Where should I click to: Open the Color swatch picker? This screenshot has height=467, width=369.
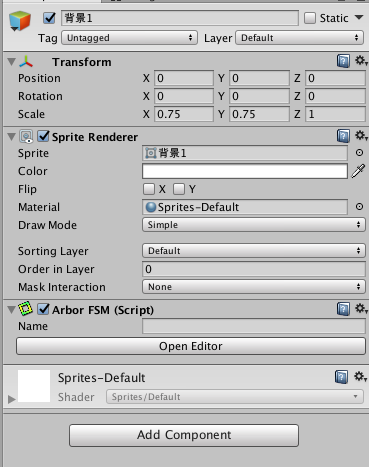tap(245, 171)
